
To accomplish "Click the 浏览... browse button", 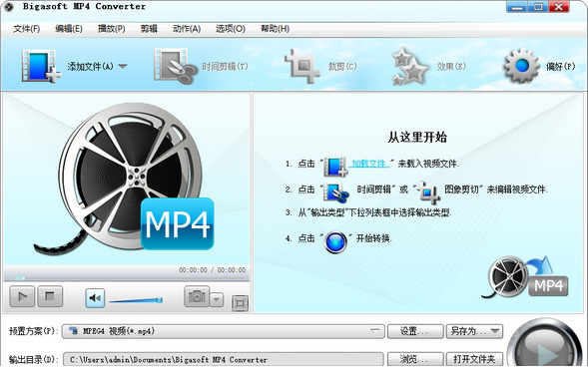I will [x=415, y=359].
